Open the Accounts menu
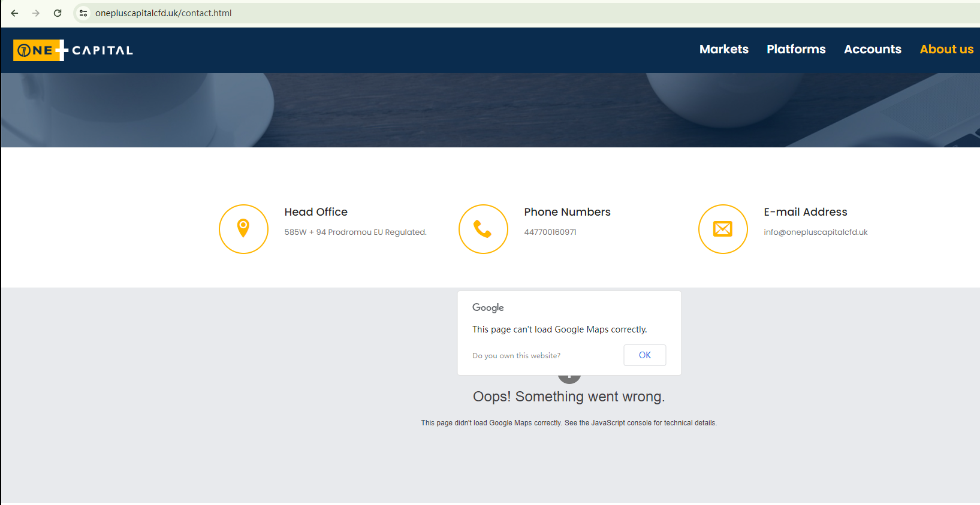The width and height of the screenshot is (980, 505). point(872,50)
